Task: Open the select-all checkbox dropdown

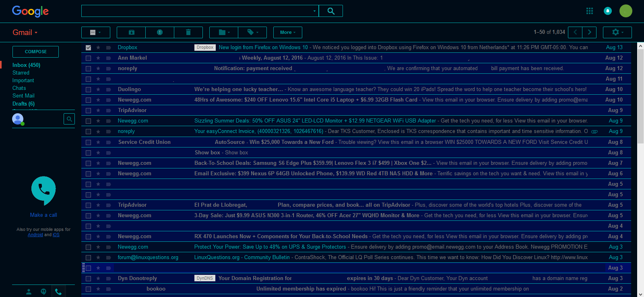Action: (95, 32)
